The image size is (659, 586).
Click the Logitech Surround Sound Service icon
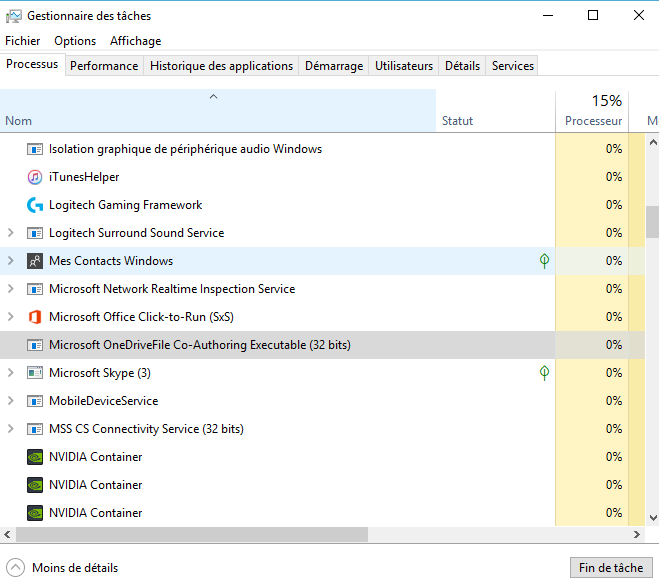coord(35,233)
